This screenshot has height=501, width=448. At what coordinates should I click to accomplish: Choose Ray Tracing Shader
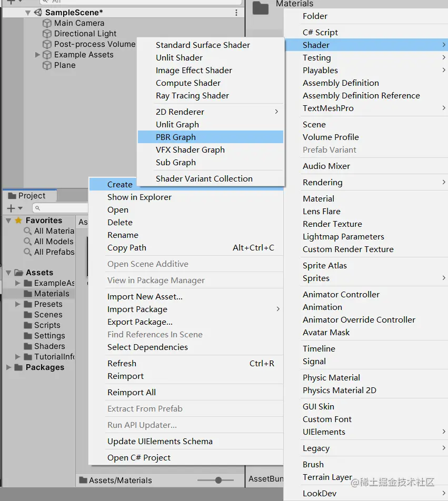[211, 96]
